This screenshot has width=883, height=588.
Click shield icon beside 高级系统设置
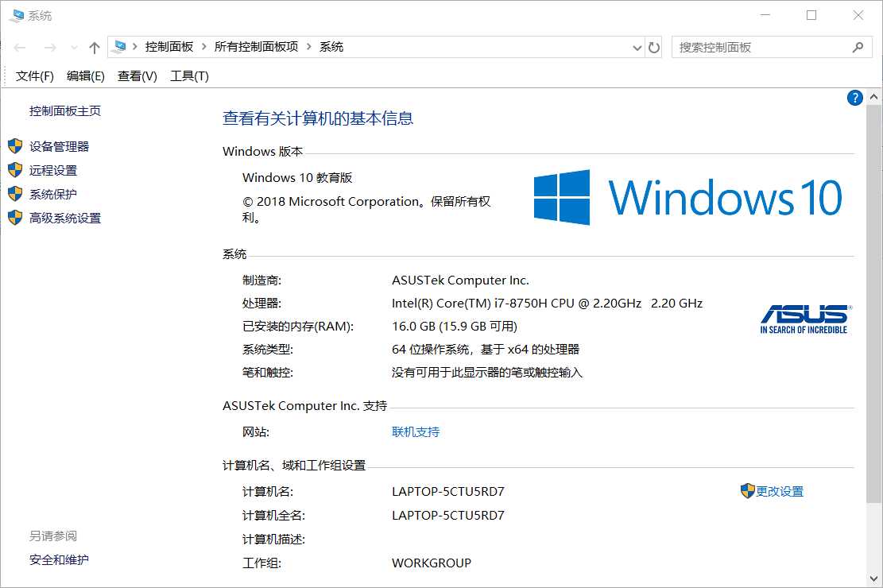click(x=15, y=218)
